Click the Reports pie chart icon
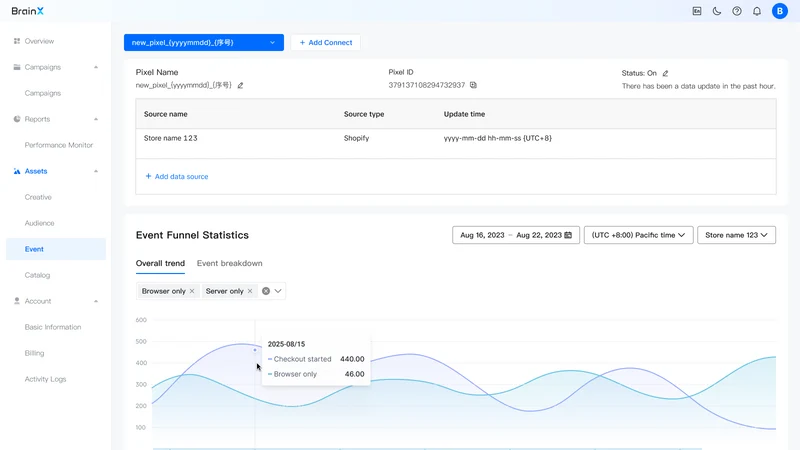Screen dimensions: 800x450 (17, 119)
